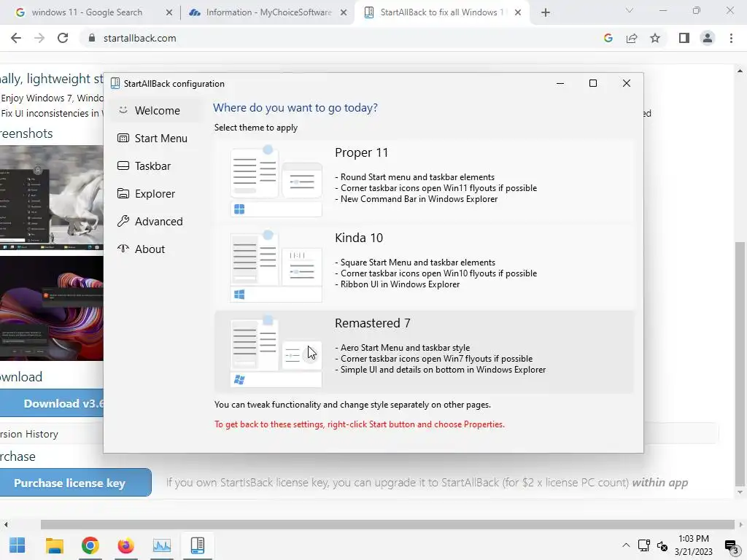Screen dimensions: 747x560
Task: Click the Kinda 10 theme title
Action: (359, 238)
